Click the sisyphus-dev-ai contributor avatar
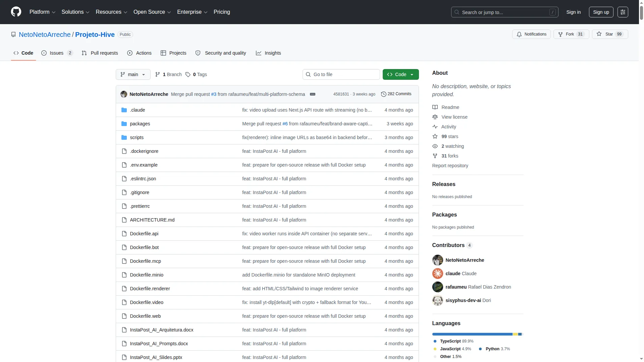 (437, 300)
